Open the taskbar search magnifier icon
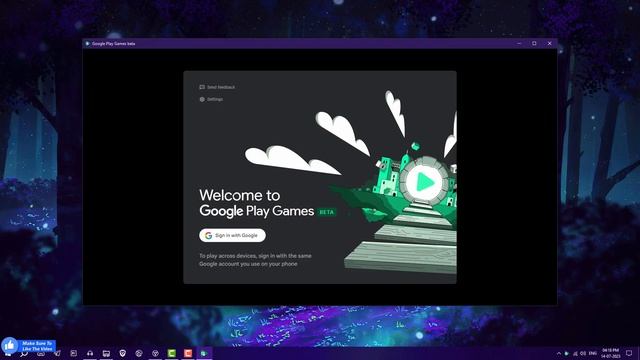Viewport: 640px width, 360px height. 24,354
